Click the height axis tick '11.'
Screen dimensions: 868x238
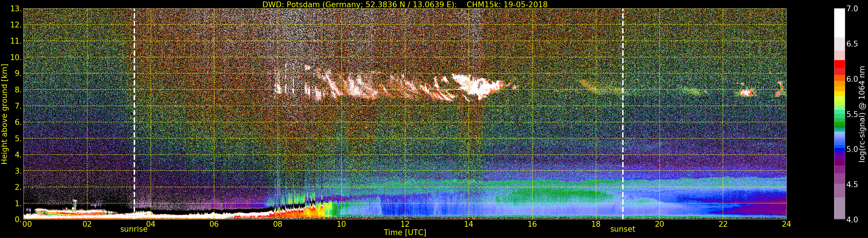click(x=16, y=41)
